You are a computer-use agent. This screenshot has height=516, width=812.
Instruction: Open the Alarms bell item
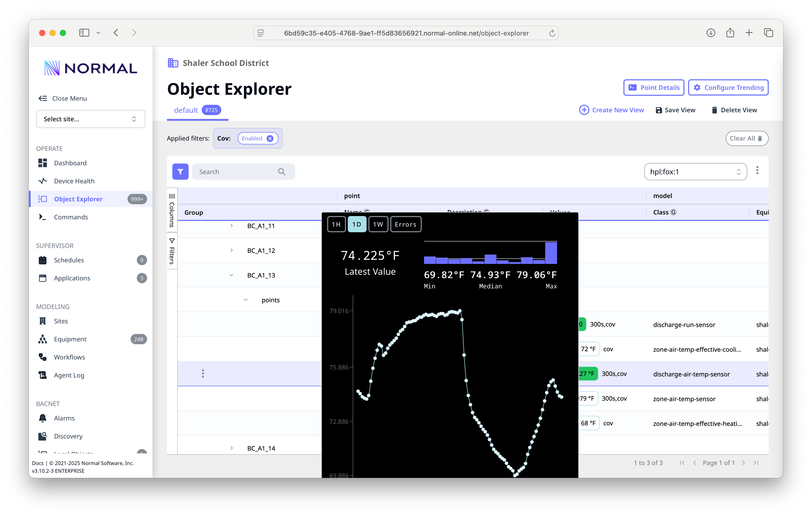(64, 418)
